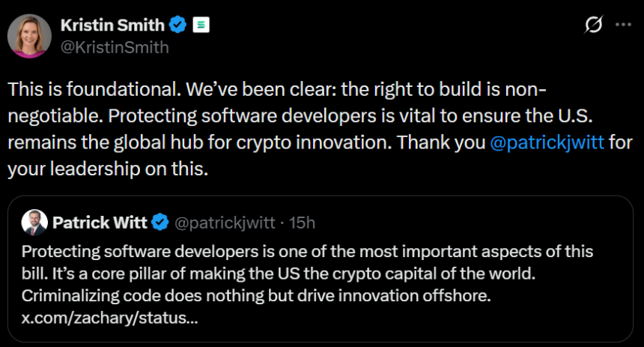Open Patrick Witt's small profile avatar

point(34,222)
